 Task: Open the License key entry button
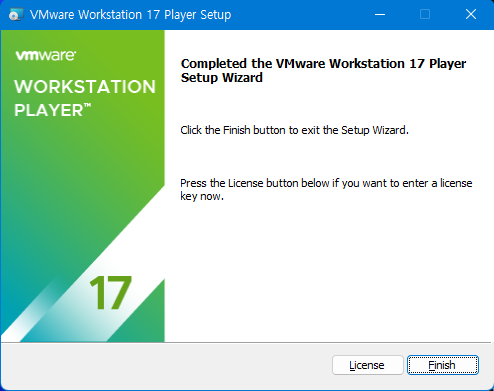pyautogui.click(x=367, y=365)
